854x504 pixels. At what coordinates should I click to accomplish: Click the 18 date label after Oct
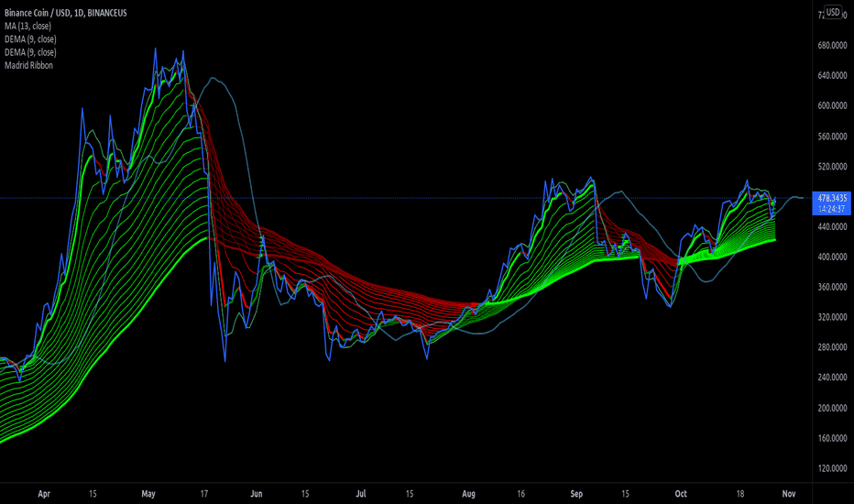click(x=740, y=494)
